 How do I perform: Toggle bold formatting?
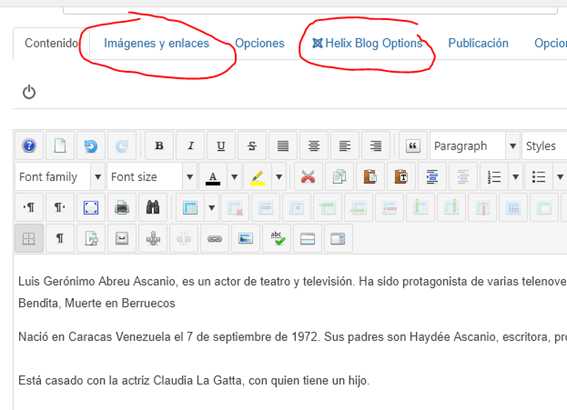coord(159,146)
